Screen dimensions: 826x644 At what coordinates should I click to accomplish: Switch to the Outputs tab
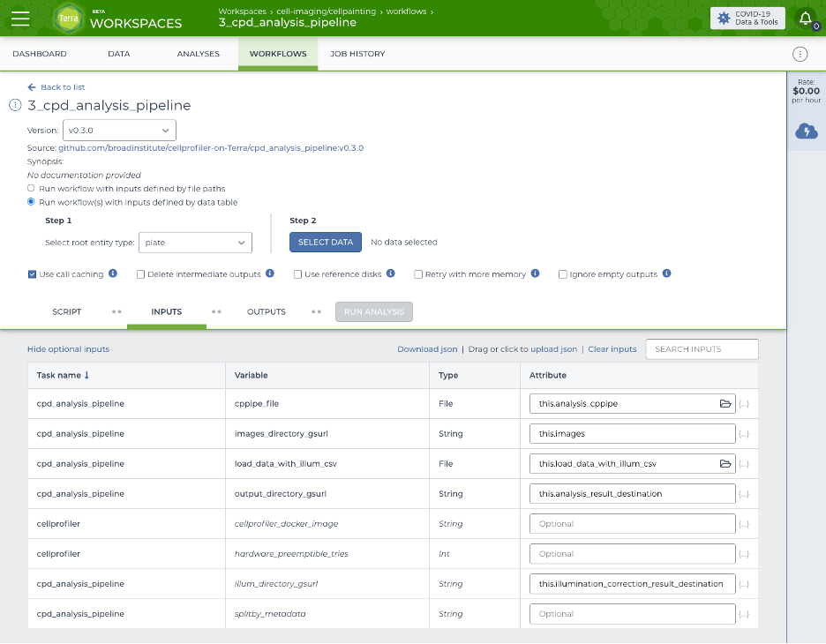pyautogui.click(x=266, y=311)
